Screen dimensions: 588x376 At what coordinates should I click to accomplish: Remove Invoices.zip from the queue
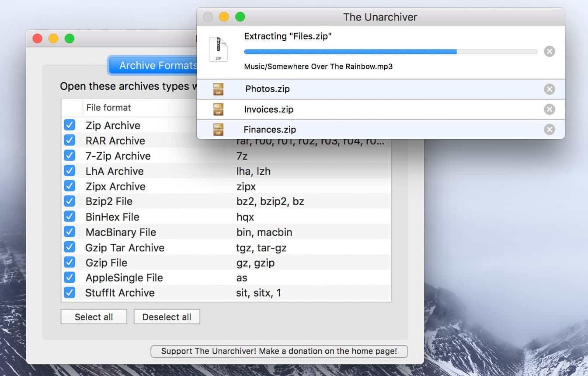[x=549, y=109]
